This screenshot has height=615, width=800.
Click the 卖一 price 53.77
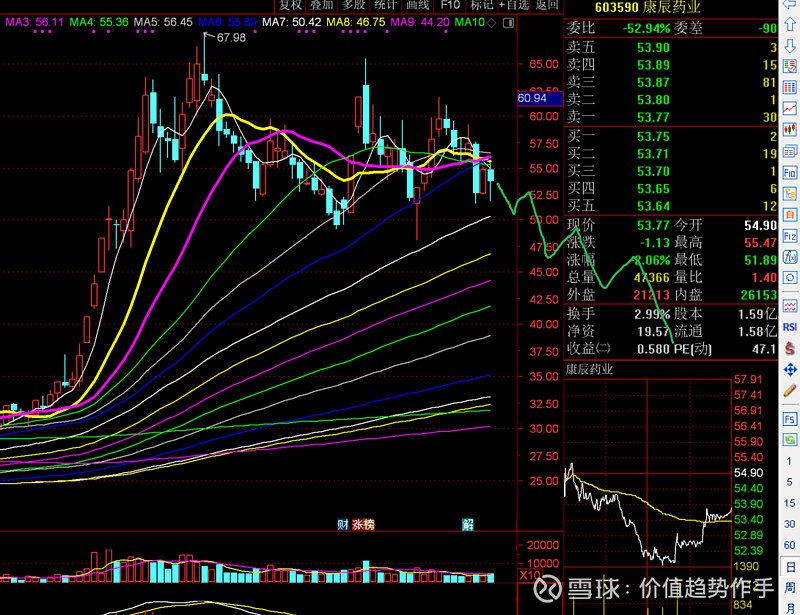[x=653, y=117]
